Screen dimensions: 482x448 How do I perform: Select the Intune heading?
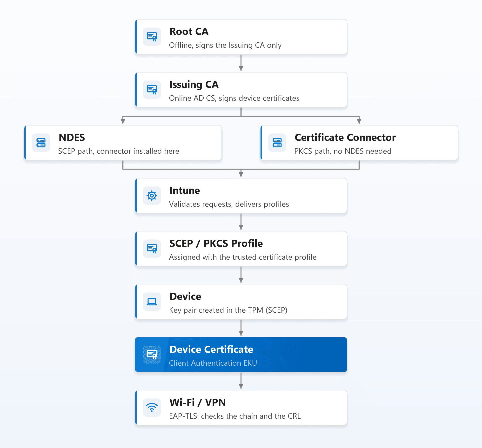point(185,191)
